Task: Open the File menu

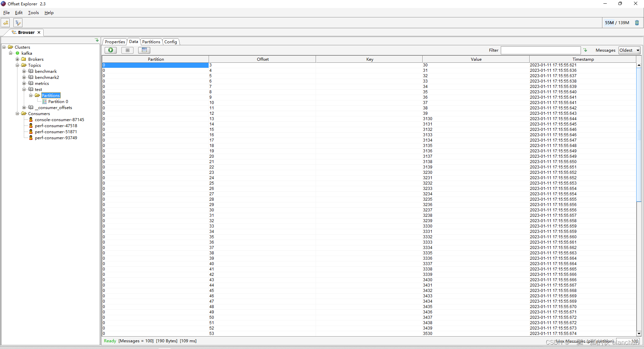Action: coord(6,13)
